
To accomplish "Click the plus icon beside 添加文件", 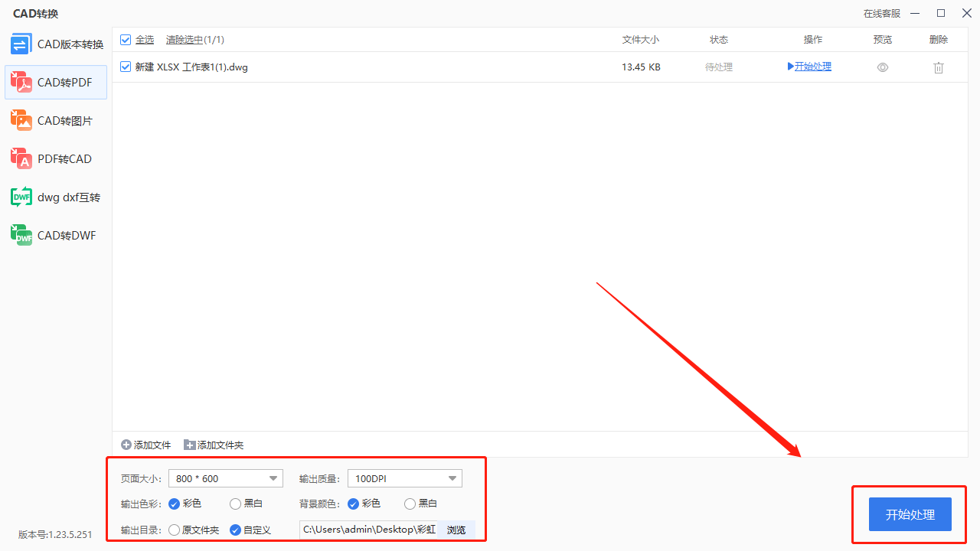I will (126, 445).
